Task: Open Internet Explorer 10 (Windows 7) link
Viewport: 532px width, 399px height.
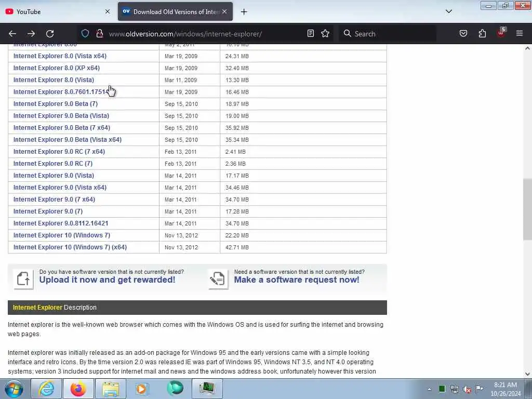Action: click(x=62, y=235)
